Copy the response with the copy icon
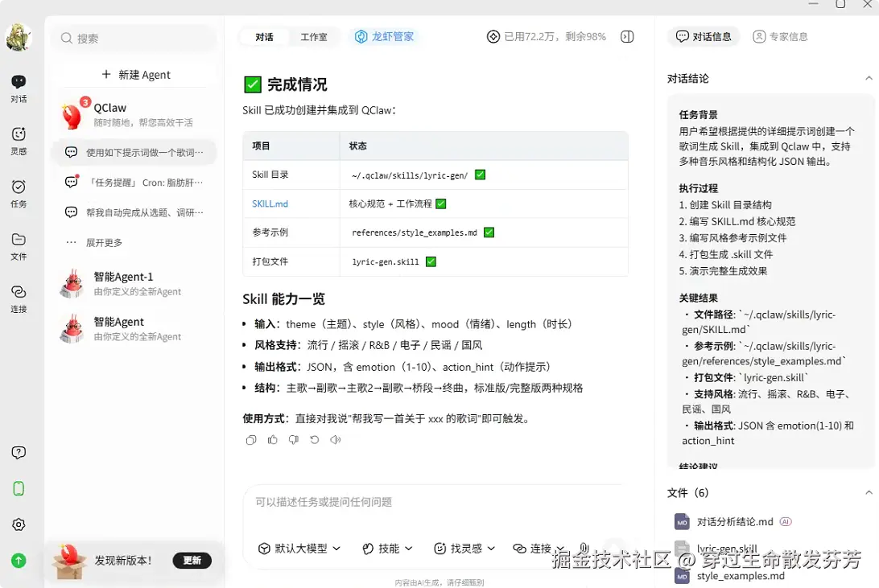Viewport: 879px width, 588px height. (x=251, y=440)
